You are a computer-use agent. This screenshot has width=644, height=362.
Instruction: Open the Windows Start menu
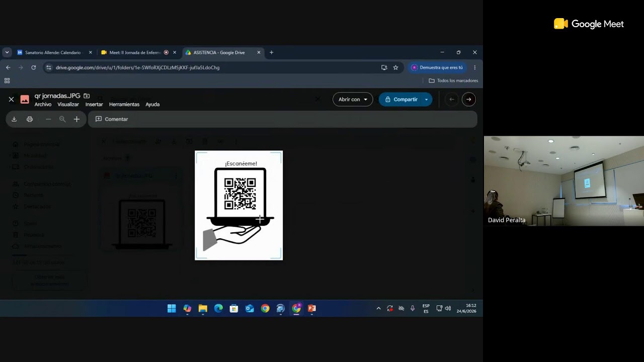[x=172, y=309]
